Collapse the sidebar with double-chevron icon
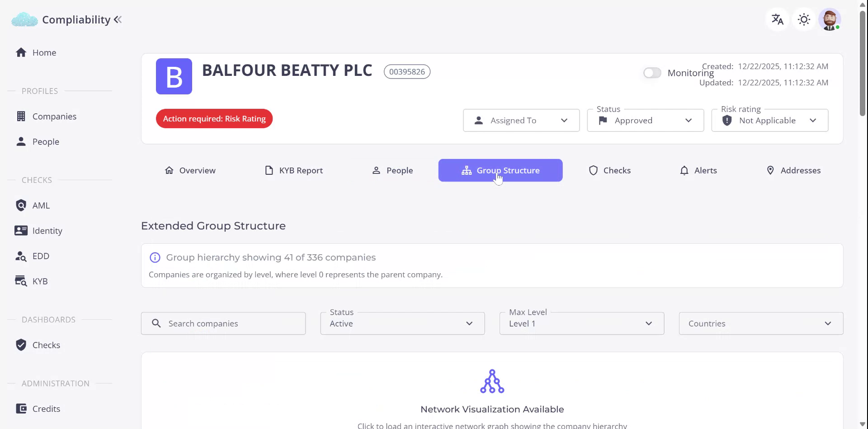 pos(118,19)
